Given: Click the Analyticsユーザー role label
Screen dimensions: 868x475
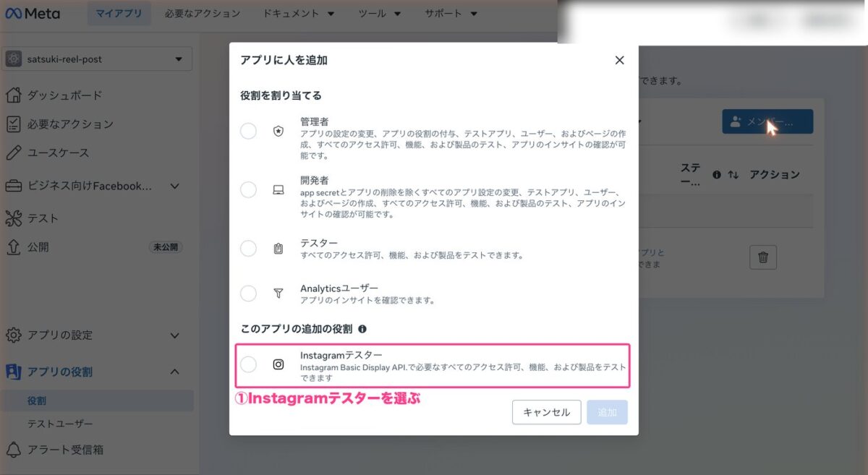Looking at the screenshot, I should [x=339, y=288].
